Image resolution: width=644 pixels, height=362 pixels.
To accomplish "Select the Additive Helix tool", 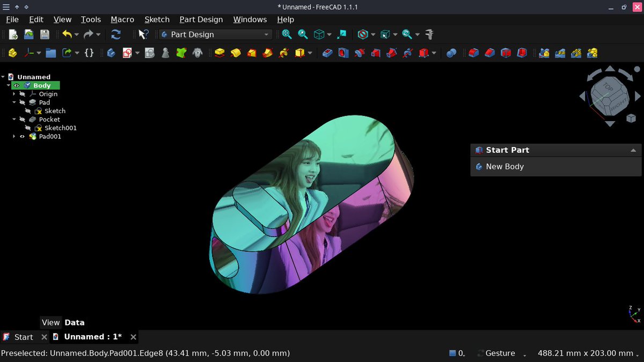I will tap(284, 53).
